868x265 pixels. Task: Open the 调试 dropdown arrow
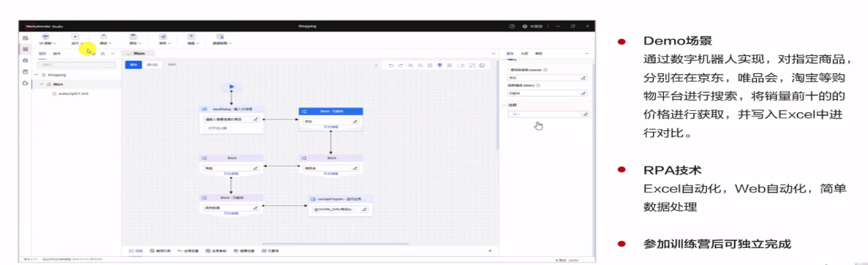pyautogui.click(x=111, y=43)
